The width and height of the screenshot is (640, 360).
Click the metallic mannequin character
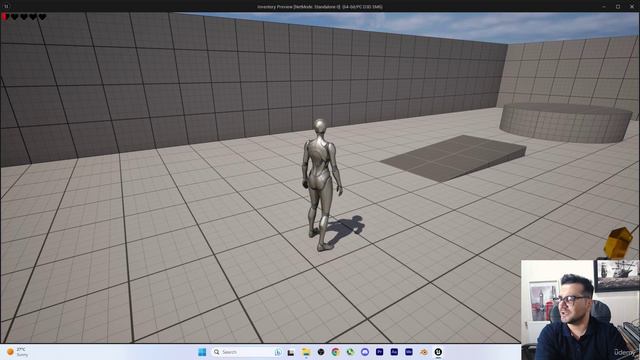322,184
